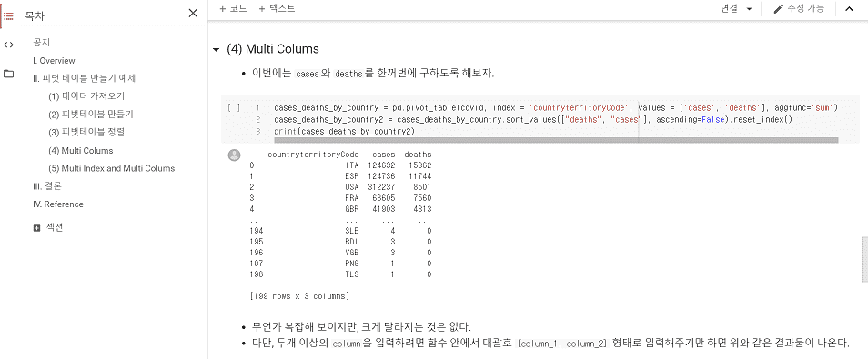Click the (4) Multi Colums heading text

pyautogui.click(x=273, y=49)
